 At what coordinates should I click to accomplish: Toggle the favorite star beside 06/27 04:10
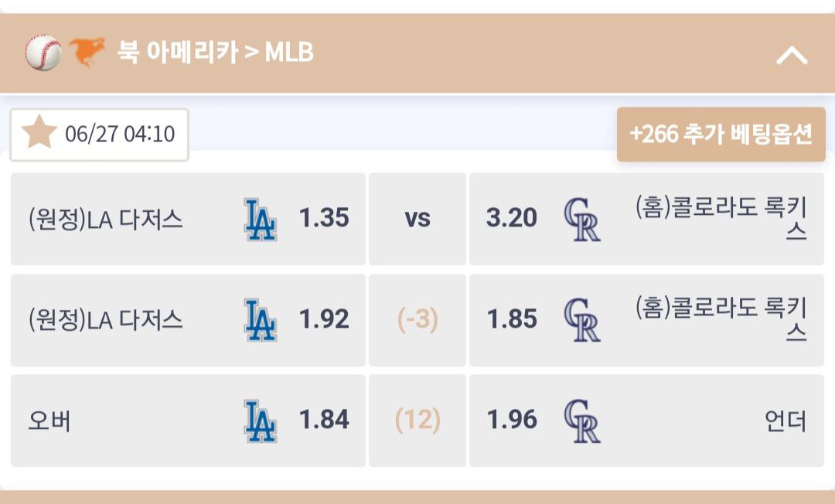pyautogui.click(x=39, y=133)
